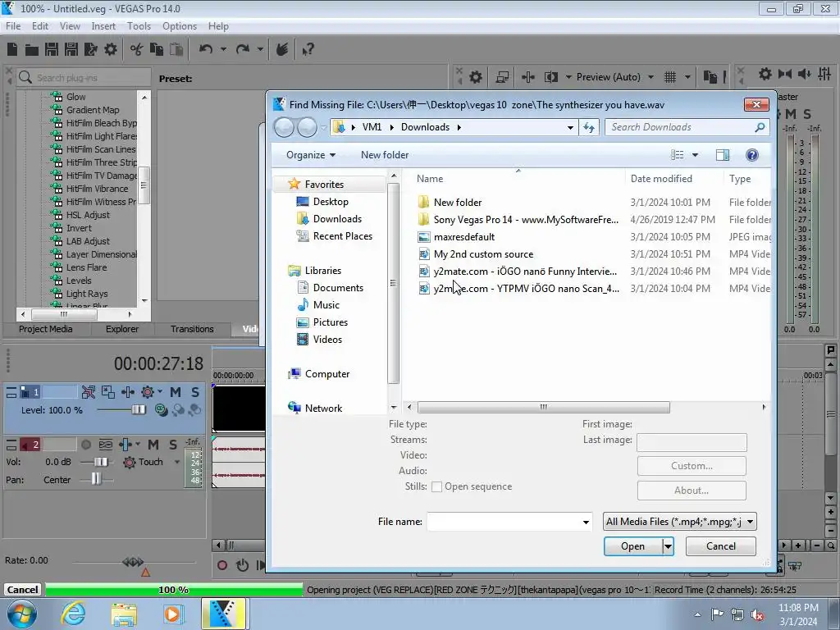Screen dimensions: 840x630
Task: Toggle the Open sequence checkbox
Action: click(x=436, y=487)
